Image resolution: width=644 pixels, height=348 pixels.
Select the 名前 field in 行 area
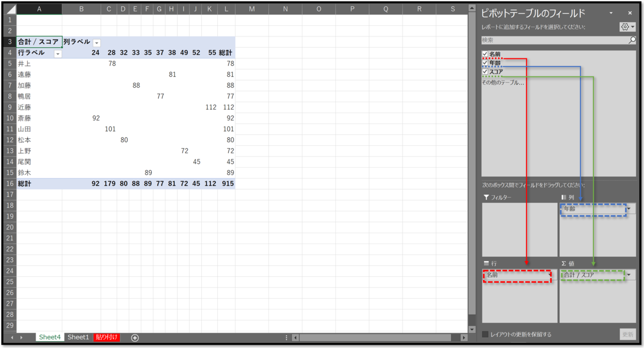click(518, 275)
